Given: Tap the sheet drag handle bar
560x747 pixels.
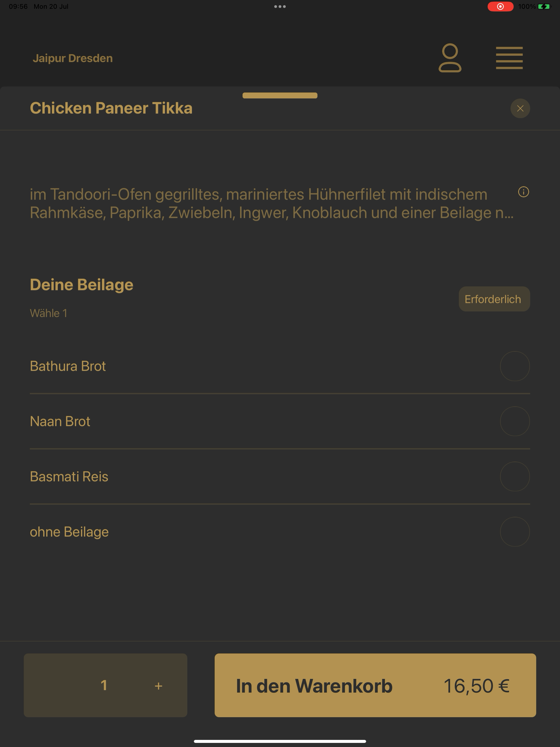Looking at the screenshot, I should (x=280, y=96).
